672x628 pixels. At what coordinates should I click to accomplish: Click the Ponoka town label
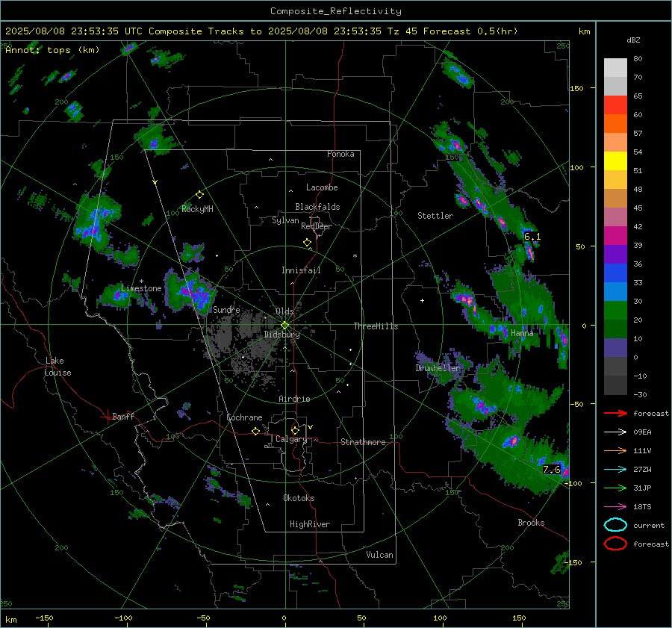[x=340, y=154]
